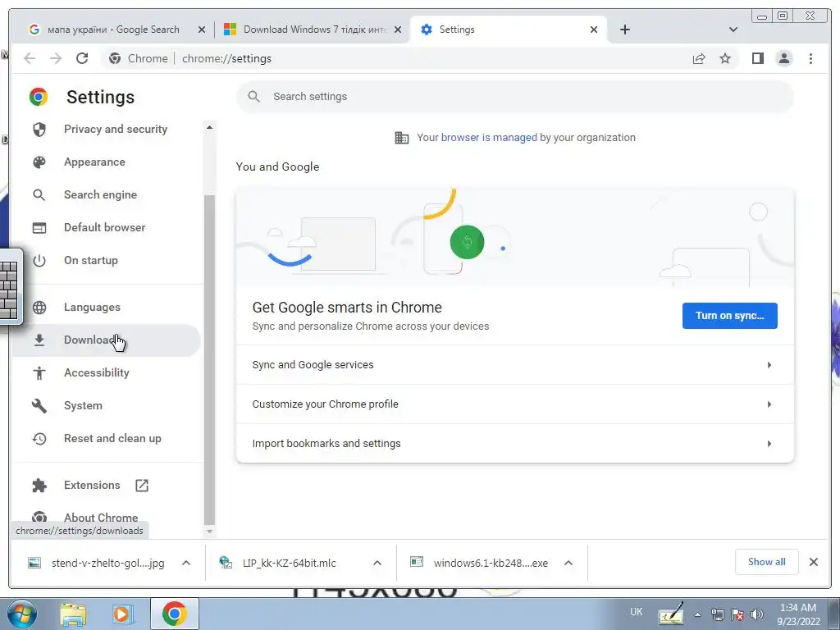Open Chrome three-dot menu
The height and width of the screenshot is (630, 840).
[810, 58]
